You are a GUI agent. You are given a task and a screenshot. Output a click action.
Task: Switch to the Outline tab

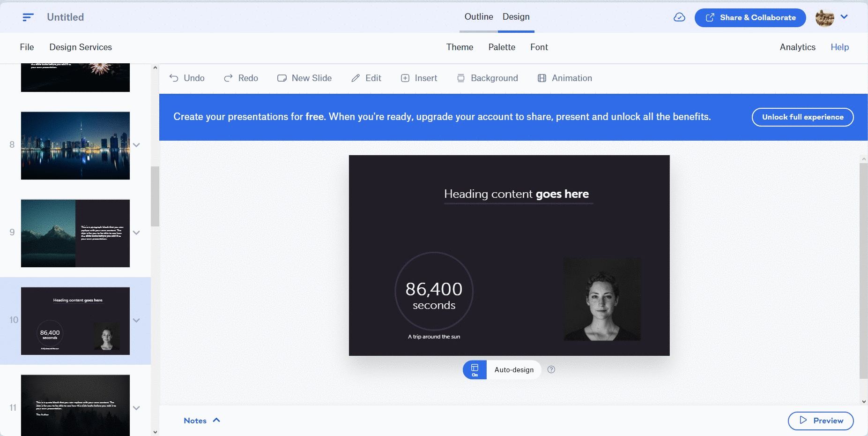coord(479,17)
